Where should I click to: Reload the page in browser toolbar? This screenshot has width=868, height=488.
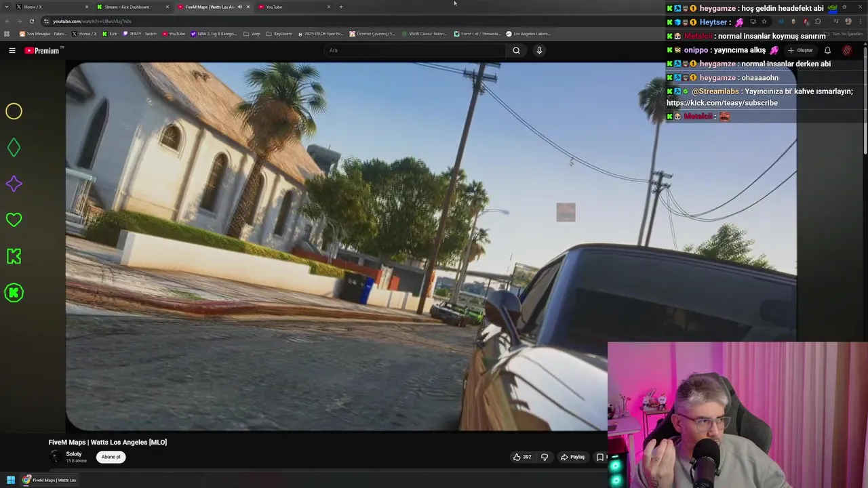click(x=31, y=21)
